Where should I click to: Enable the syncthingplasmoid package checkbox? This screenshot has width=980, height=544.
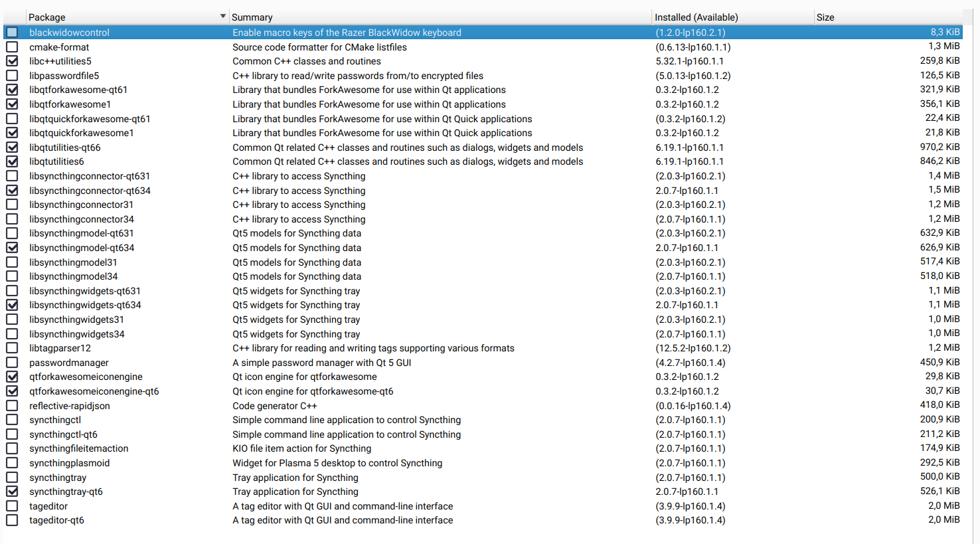(x=12, y=463)
